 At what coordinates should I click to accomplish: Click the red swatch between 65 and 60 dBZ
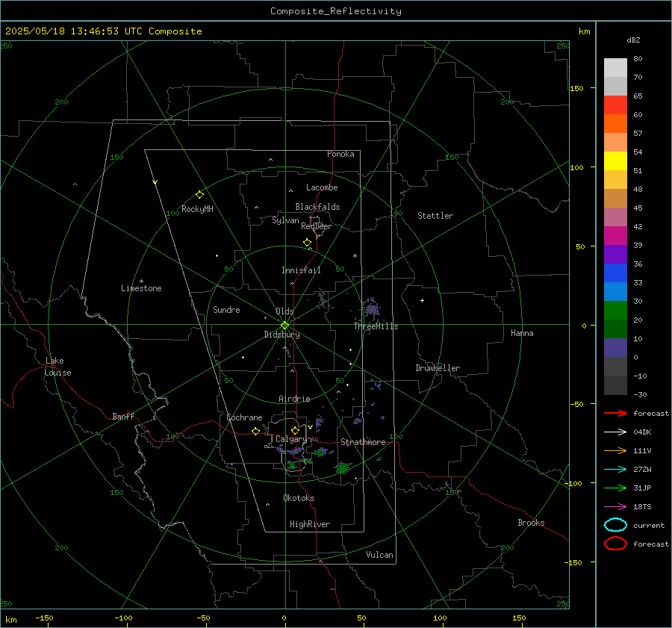[x=615, y=105]
